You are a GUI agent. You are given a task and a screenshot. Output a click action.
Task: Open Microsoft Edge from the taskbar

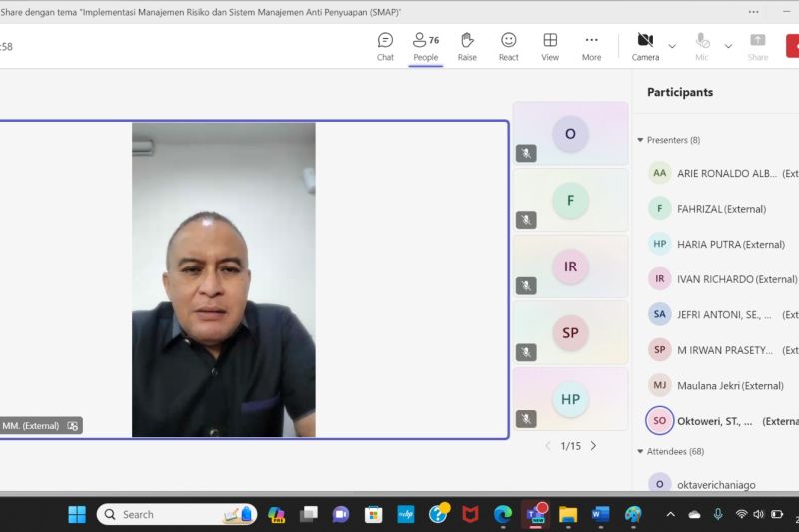[x=503, y=514]
